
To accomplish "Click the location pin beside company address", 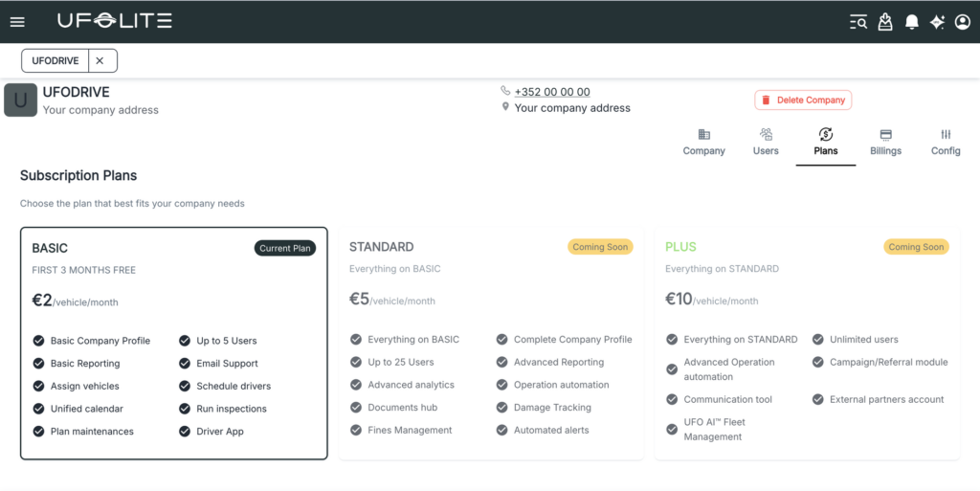I will pos(505,108).
